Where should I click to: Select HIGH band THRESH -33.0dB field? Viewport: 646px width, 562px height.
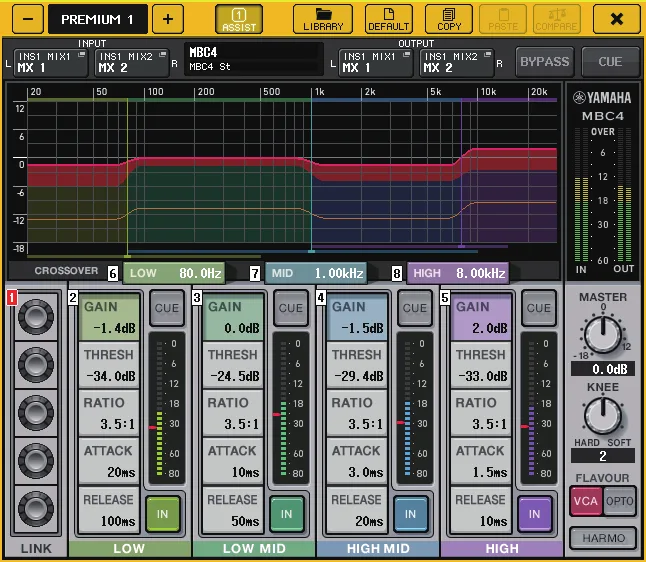481,365
